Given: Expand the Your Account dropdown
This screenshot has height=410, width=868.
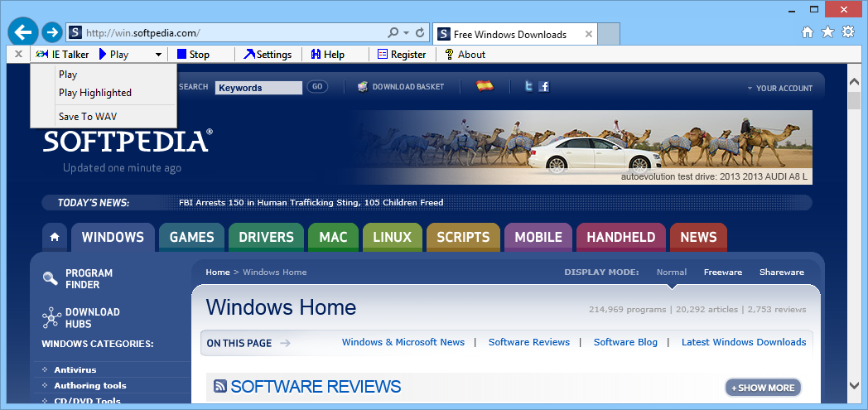Looking at the screenshot, I should tap(779, 88).
